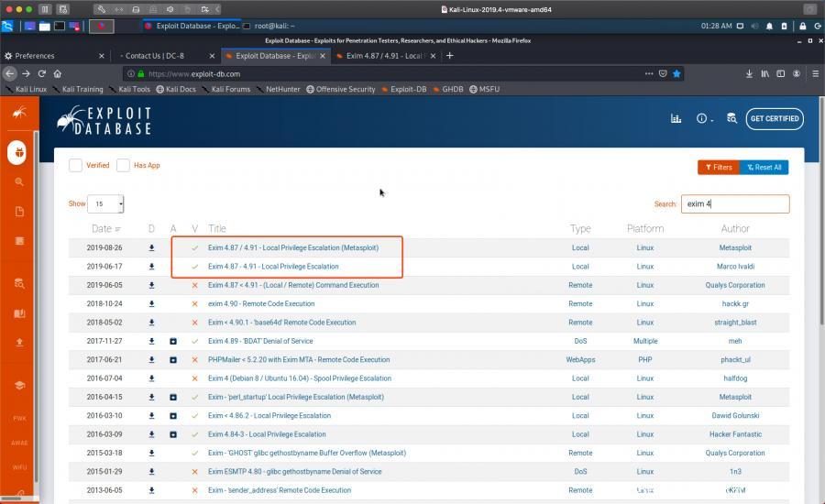This screenshot has height=504, width=825.
Task: Expand the info icon dropdown caret
Action: [712, 120]
